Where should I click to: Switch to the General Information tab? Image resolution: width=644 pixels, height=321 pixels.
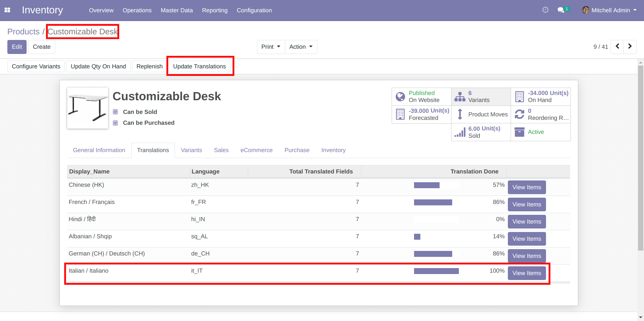(99, 150)
